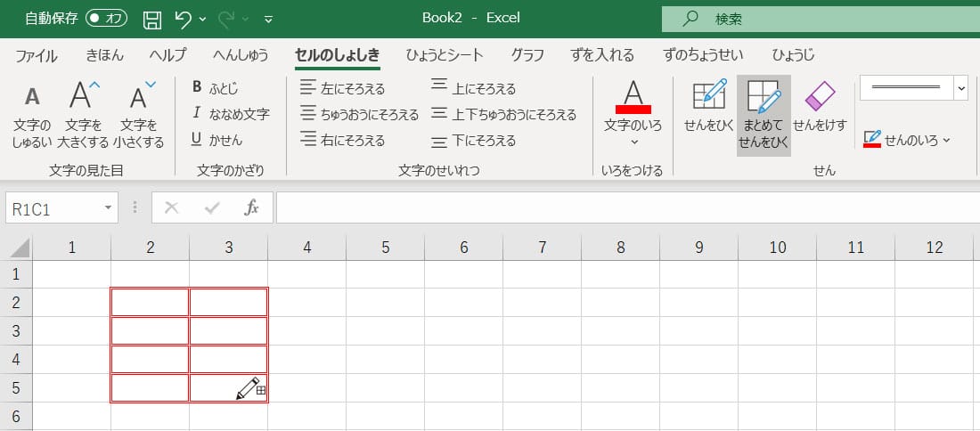Click the Save floppy disk icon
This screenshot has height=431, width=980.
coord(152,20)
